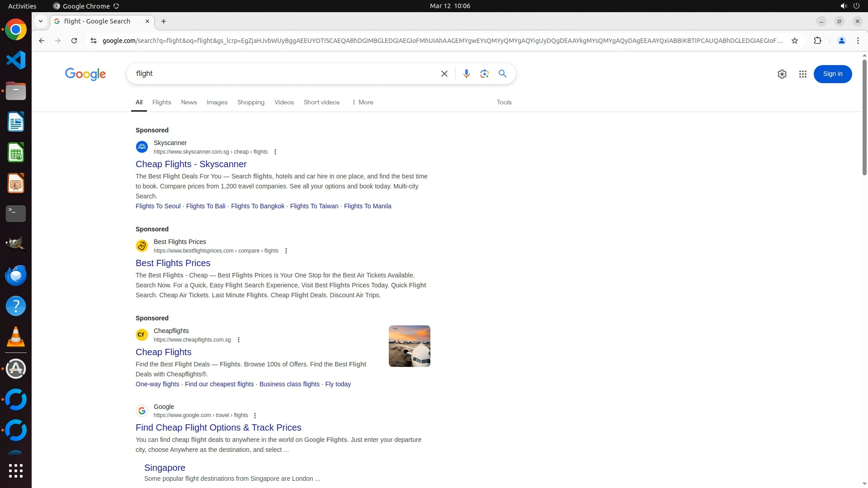
Task: Bookmark this page with star icon
Action: [x=794, y=41]
